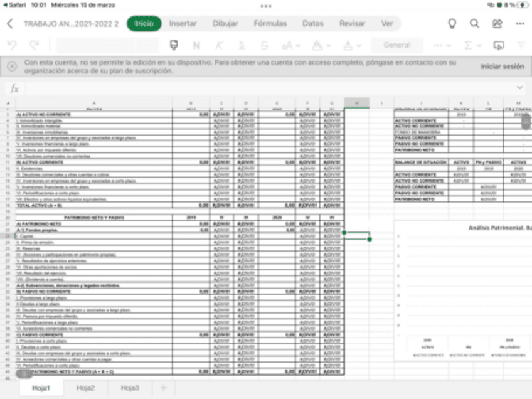
Task: Switch to the Hoja2 sheet tab
Action: pyautogui.click(x=85, y=388)
